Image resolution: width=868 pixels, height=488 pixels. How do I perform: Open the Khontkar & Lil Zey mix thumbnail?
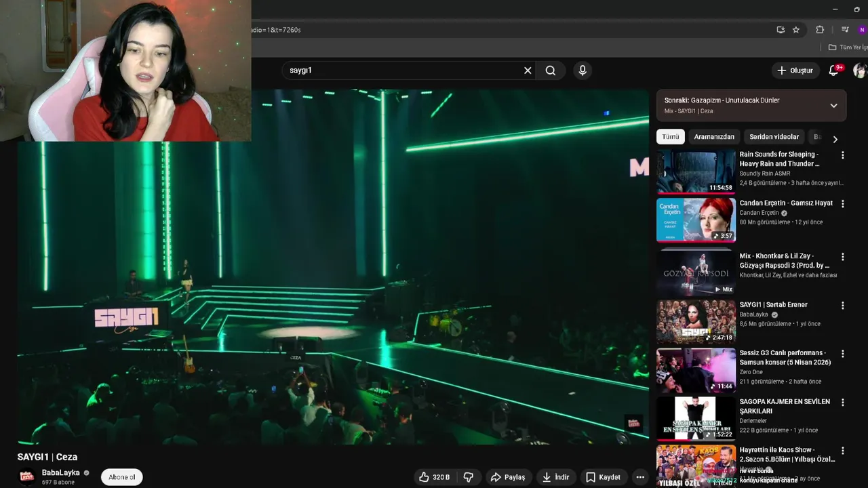(696, 272)
